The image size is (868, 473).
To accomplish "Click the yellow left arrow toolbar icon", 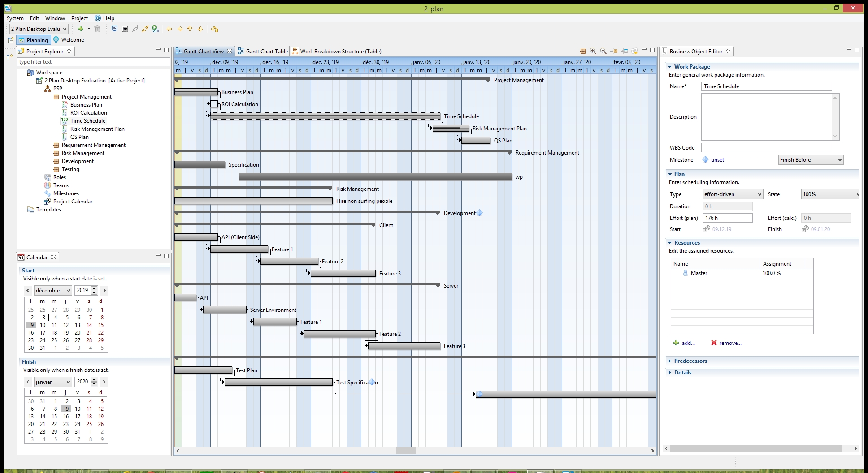I will click(169, 29).
